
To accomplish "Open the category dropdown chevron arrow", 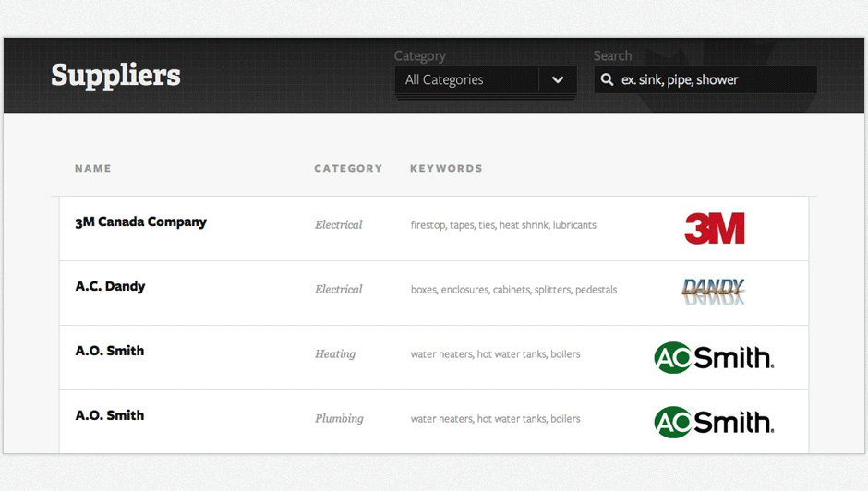I will pyautogui.click(x=558, y=79).
